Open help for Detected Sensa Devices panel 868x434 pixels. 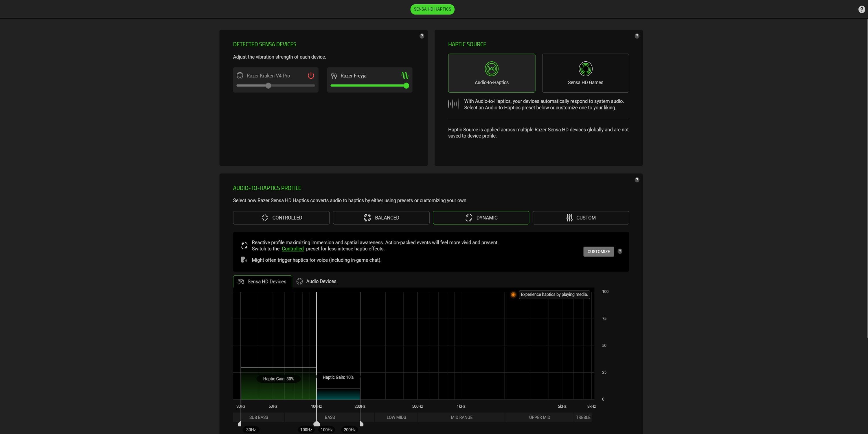click(422, 36)
